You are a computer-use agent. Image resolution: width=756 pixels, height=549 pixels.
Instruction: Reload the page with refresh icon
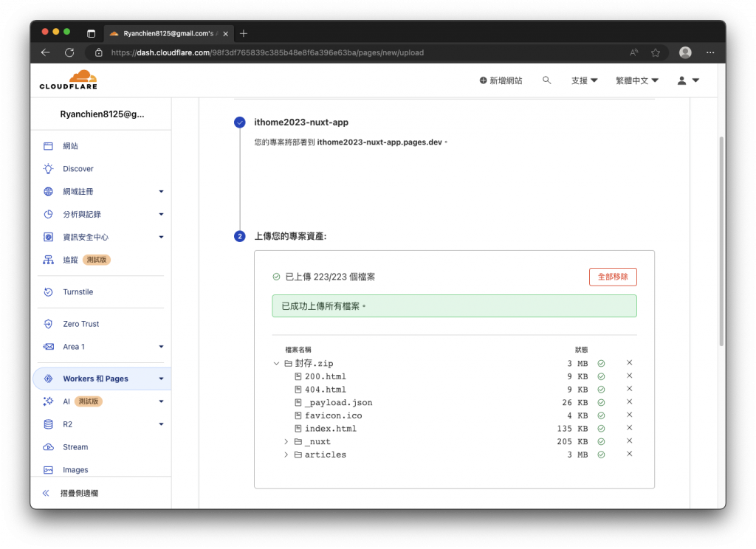click(x=69, y=52)
